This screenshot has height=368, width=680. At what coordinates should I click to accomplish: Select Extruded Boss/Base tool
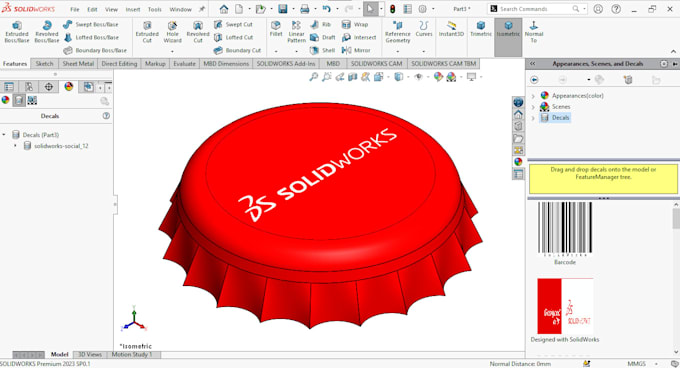16,32
